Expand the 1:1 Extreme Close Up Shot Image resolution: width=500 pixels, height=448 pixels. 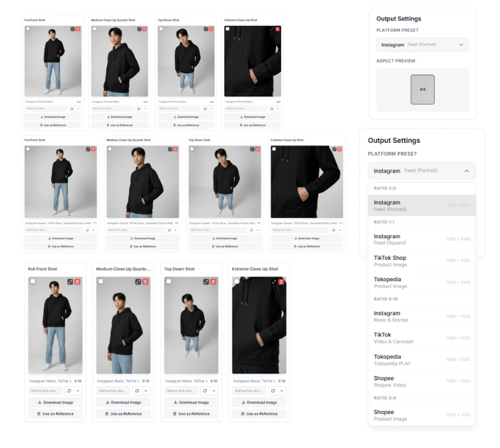(x=334, y=150)
